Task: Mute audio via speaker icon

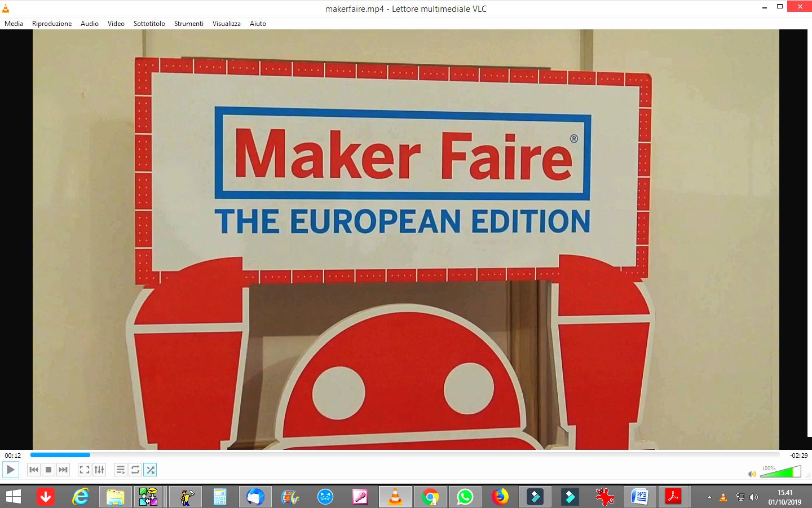Action: tap(752, 474)
